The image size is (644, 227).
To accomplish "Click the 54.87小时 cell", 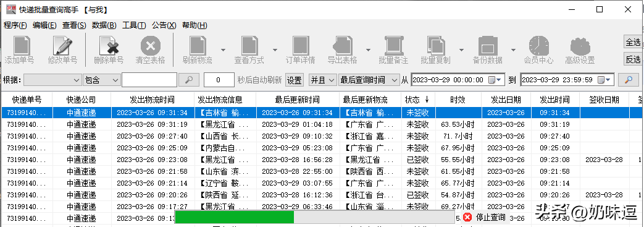I will (458, 194).
